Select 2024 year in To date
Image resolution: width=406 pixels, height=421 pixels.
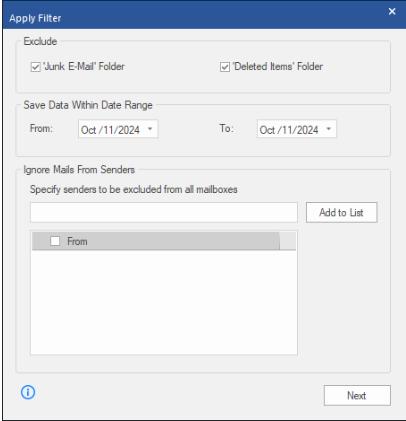click(x=306, y=130)
